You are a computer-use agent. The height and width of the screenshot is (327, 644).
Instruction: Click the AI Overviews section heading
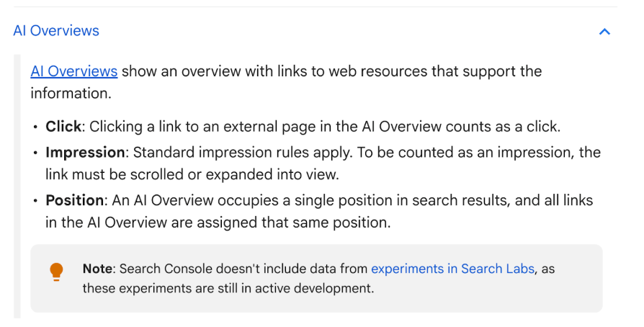pyautogui.click(x=56, y=31)
